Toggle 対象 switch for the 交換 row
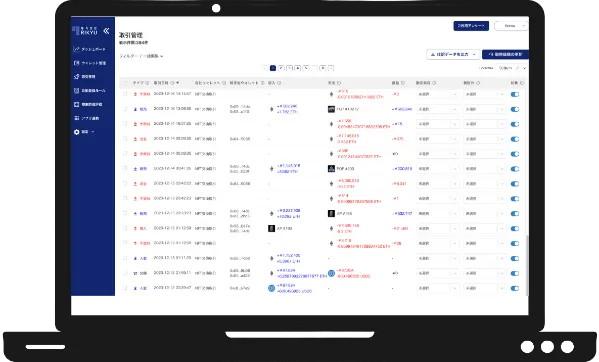The height and width of the screenshot is (362, 599). pos(515,273)
